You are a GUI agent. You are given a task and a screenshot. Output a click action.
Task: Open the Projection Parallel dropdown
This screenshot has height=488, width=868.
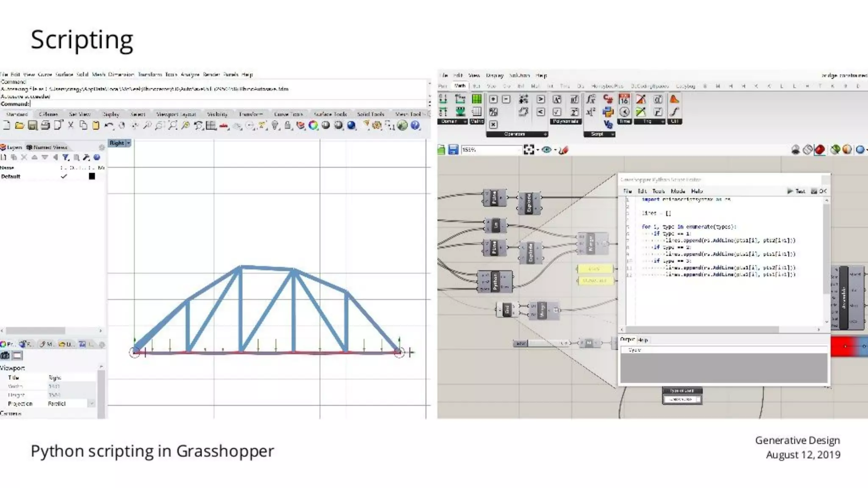point(91,404)
